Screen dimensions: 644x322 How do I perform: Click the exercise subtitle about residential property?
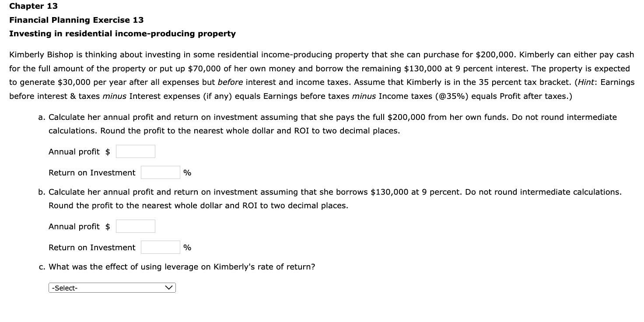tap(122, 33)
